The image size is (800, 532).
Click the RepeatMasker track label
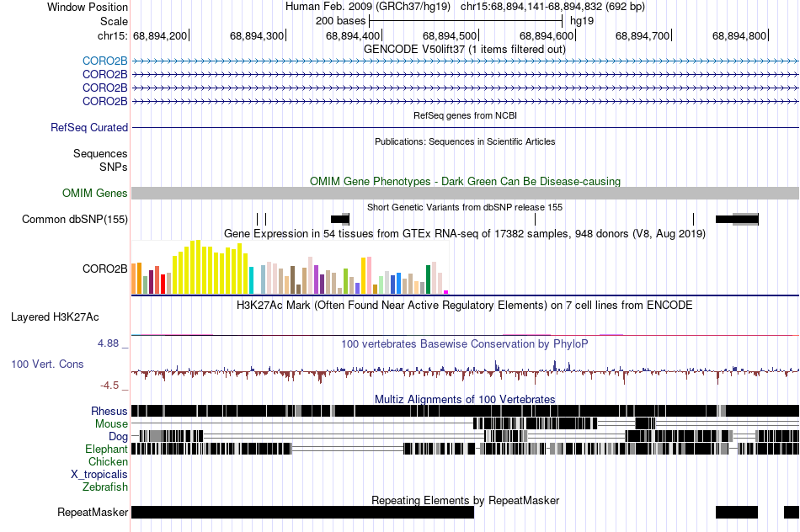point(93,512)
